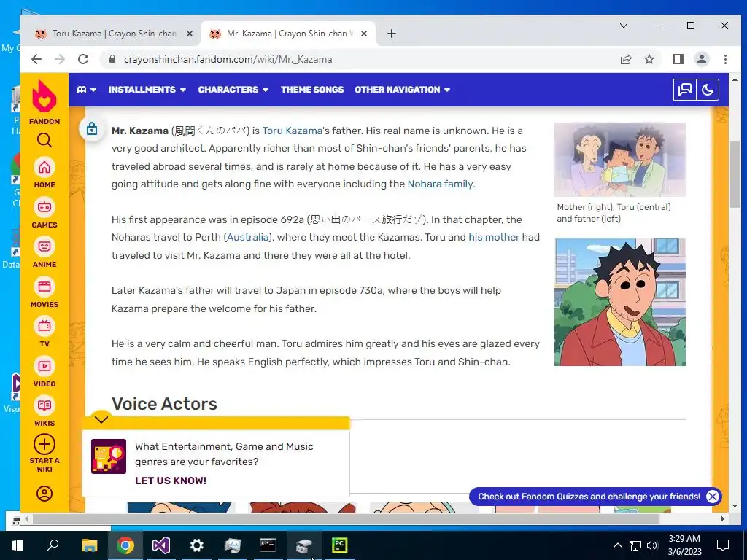Image resolution: width=747 pixels, height=560 pixels.
Task: Expand the wiki logo dropdown menu
Action: tap(87, 90)
